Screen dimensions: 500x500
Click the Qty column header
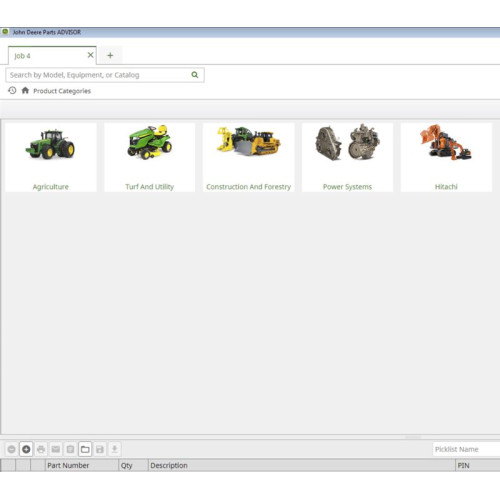(x=133, y=465)
